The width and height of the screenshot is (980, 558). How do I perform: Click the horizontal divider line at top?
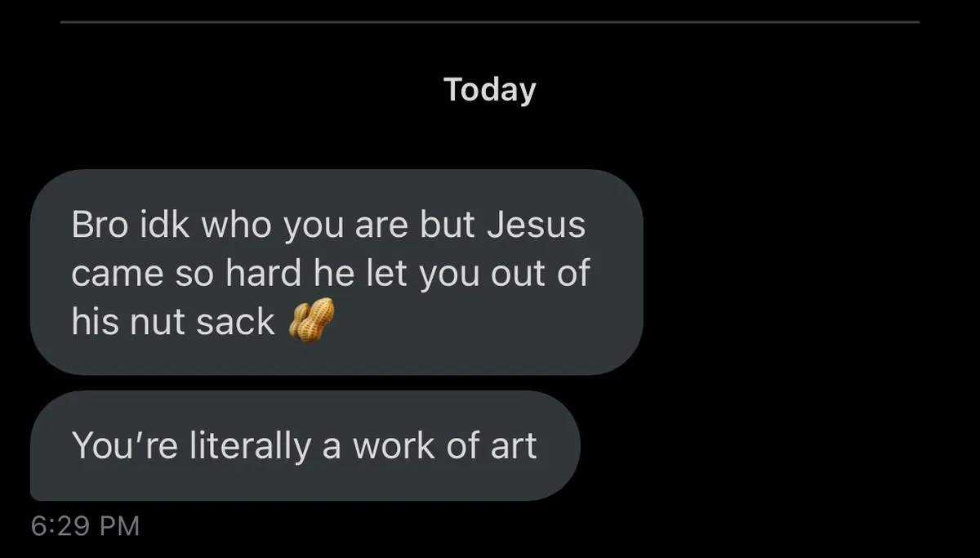(490, 22)
